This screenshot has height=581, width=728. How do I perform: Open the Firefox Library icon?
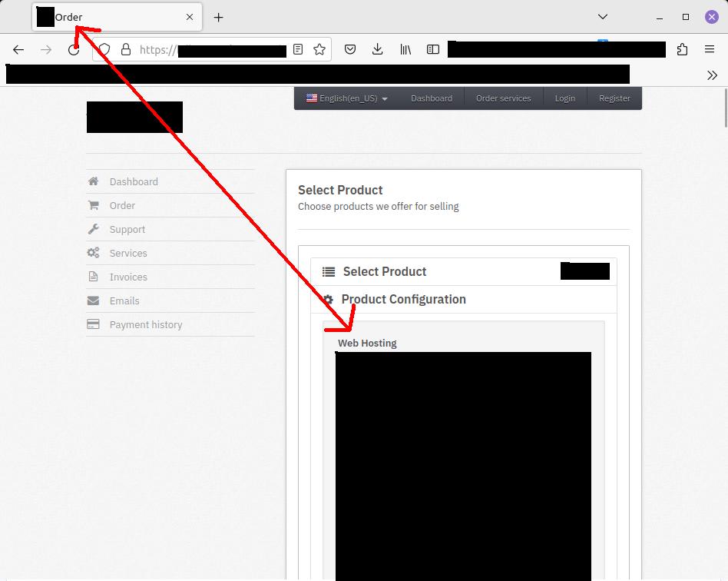(x=405, y=48)
